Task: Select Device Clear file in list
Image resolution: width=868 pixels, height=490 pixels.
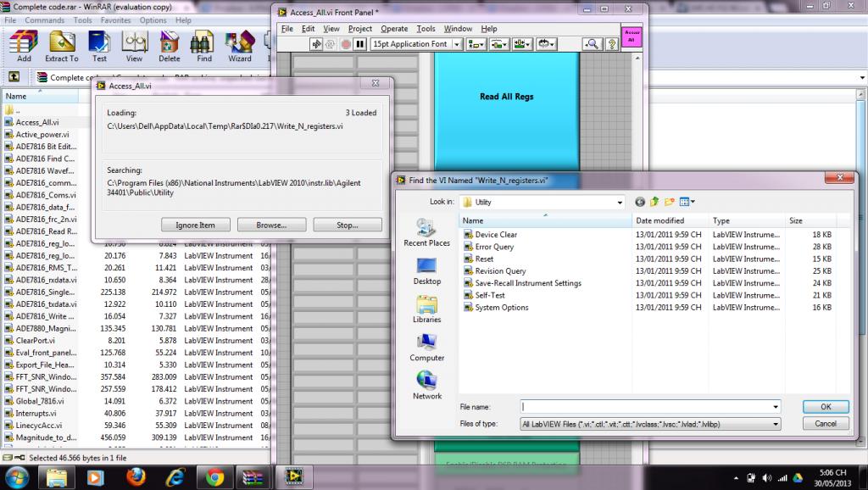Action: (495, 234)
